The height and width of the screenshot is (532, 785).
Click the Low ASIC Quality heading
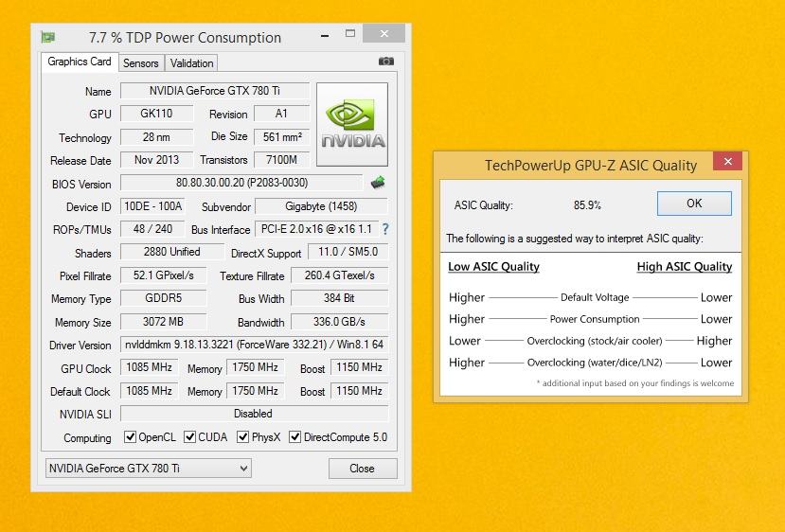click(x=493, y=267)
